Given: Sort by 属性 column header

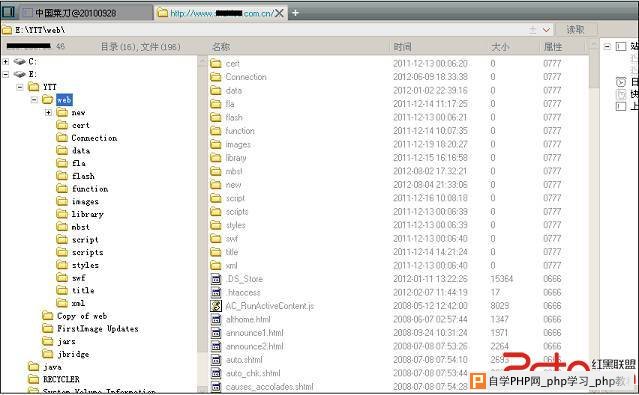Looking at the screenshot, I should click(x=553, y=47).
